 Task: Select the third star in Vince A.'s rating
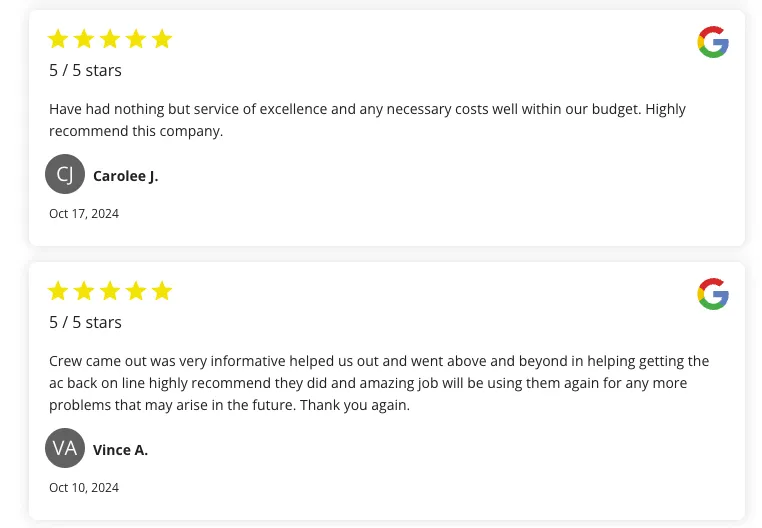click(110, 291)
